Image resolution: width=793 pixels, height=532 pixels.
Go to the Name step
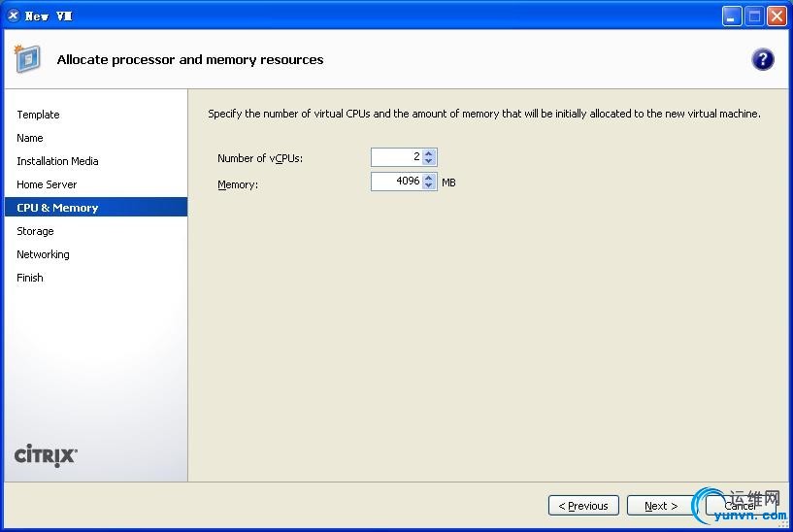(30, 138)
